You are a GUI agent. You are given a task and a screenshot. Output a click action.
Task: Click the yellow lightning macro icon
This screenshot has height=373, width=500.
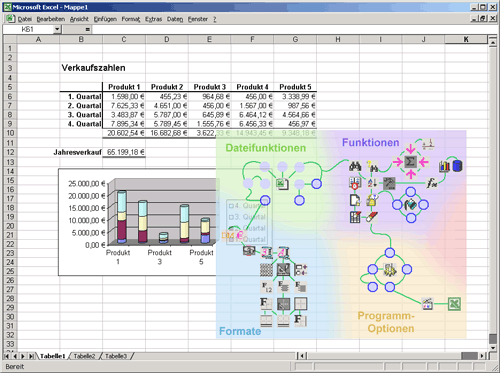tap(389, 270)
